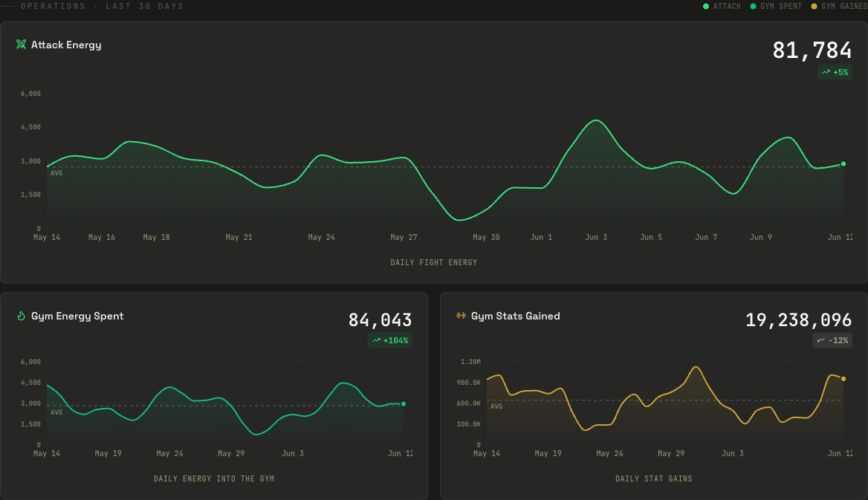Click the Gym Energy Spent card title
868x500 pixels.
[77, 316]
